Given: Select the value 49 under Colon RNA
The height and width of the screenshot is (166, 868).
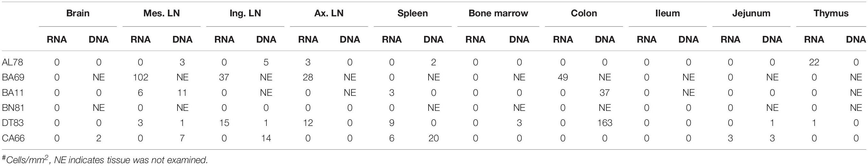Looking at the screenshot, I should 563,77.
